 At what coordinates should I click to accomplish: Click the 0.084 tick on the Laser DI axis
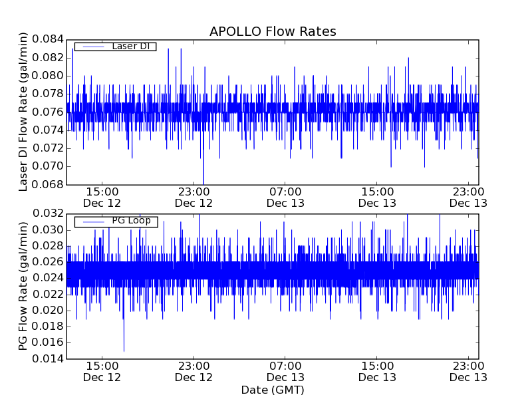[48, 39]
